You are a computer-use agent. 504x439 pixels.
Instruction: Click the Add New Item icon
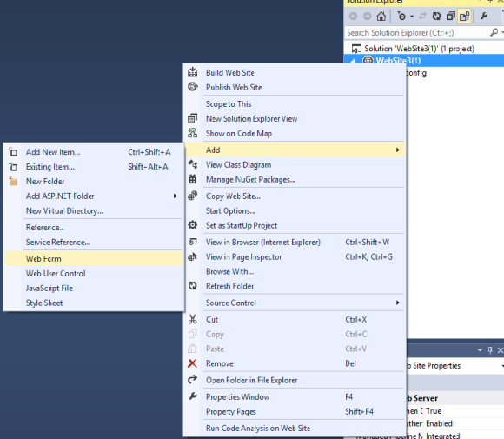pos(13,152)
